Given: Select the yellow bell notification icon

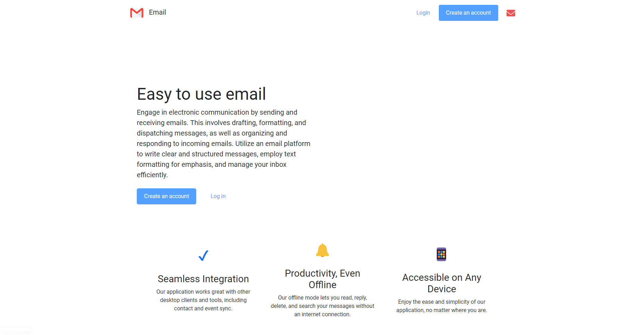Looking at the screenshot, I should 323,250.
